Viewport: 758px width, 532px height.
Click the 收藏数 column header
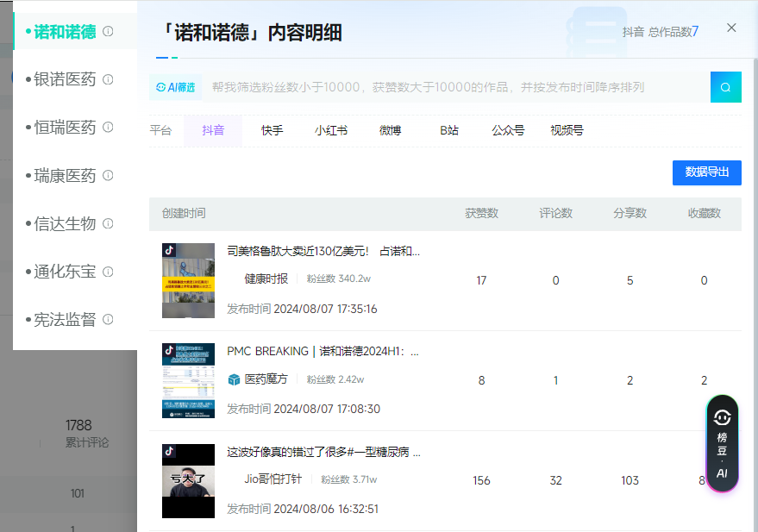[705, 213]
